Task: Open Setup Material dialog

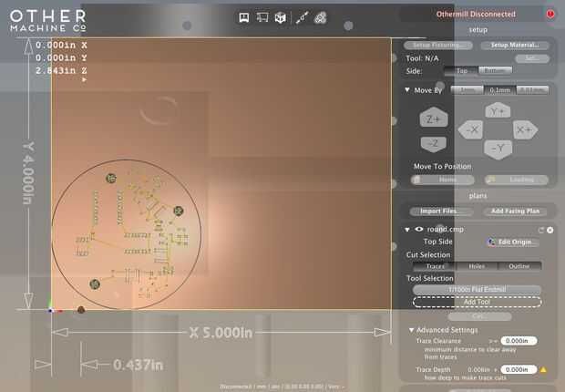Action: pos(515,45)
